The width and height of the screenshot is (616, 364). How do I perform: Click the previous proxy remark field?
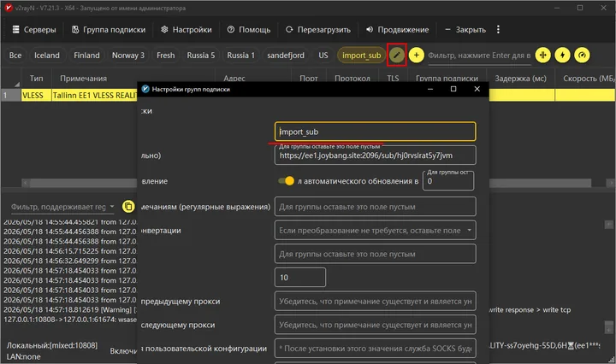click(376, 302)
